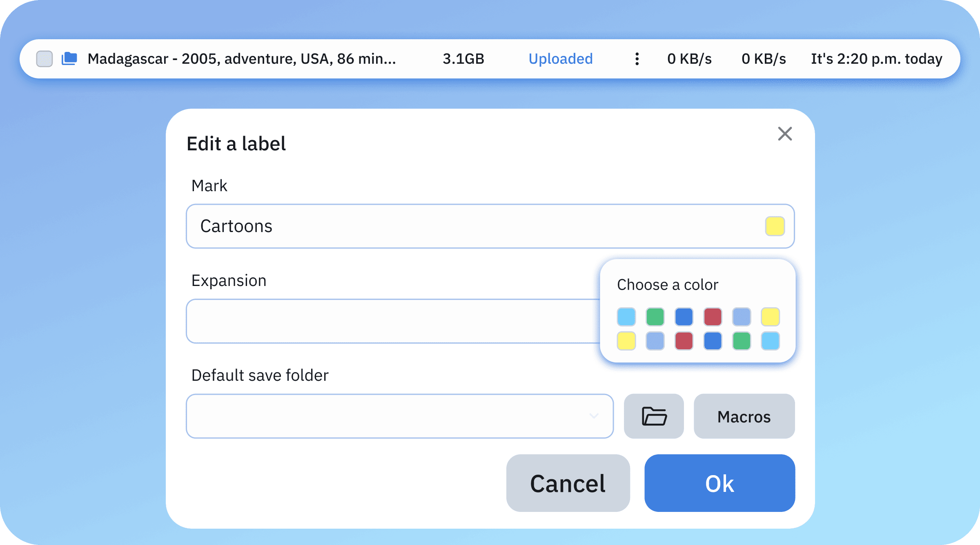Select the yellow swatch beside the Cartoons field
980x545 pixels.
775,226
